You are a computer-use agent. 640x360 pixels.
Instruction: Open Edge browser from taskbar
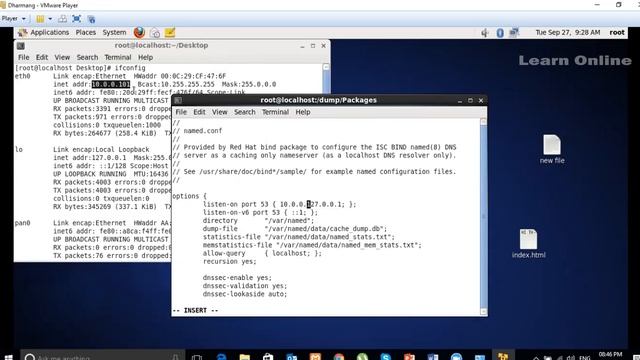221,358
